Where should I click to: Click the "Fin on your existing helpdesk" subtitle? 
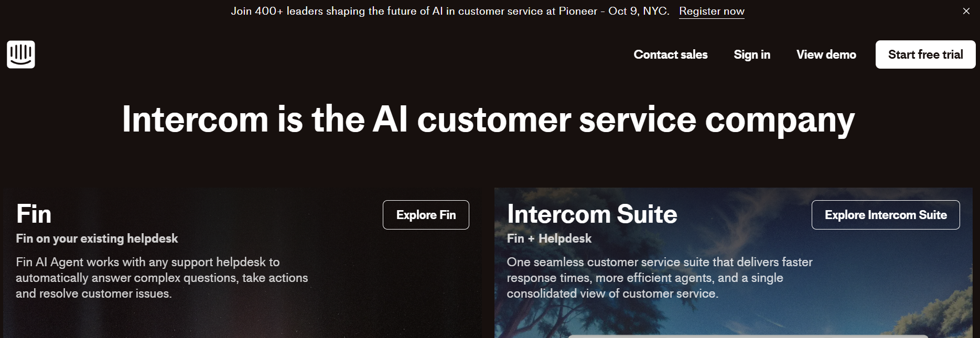pyautogui.click(x=97, y=238)
